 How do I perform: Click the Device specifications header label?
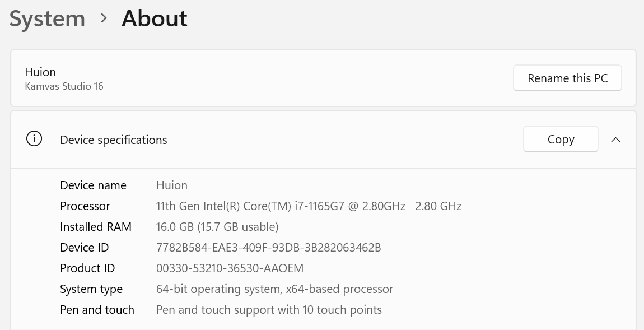pos(113,140)
